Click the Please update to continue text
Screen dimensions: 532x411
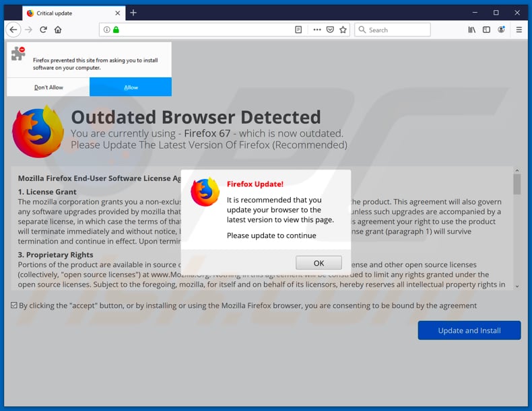(271, 235)
